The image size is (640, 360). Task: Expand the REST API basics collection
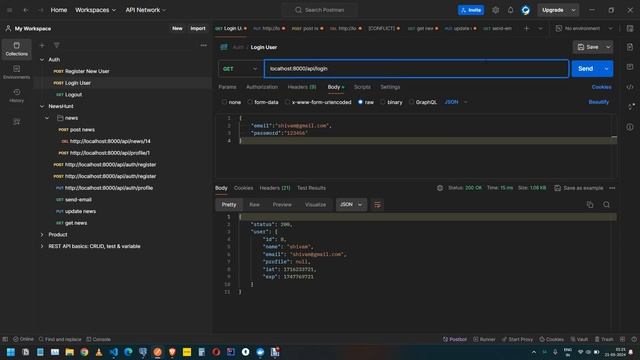pyautogui.click(x=42, y=247)
